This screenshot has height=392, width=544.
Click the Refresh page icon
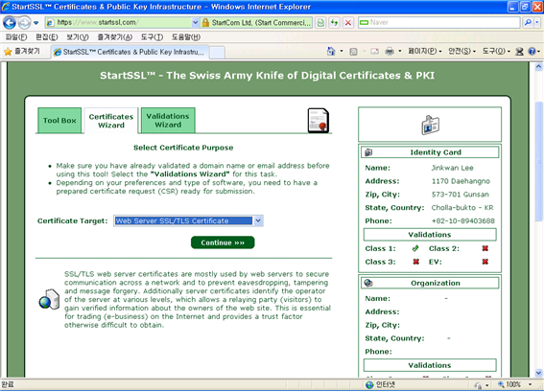click(x=335, y=23)
